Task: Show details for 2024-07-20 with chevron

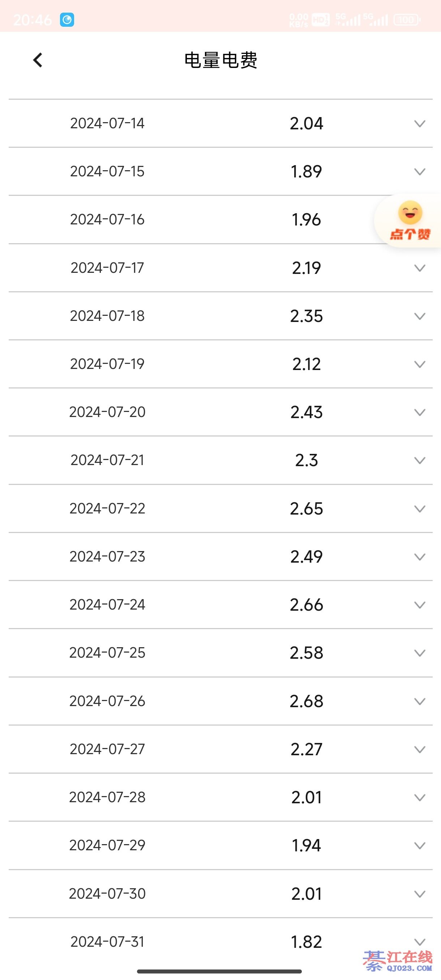Action: tap(419, 412)
